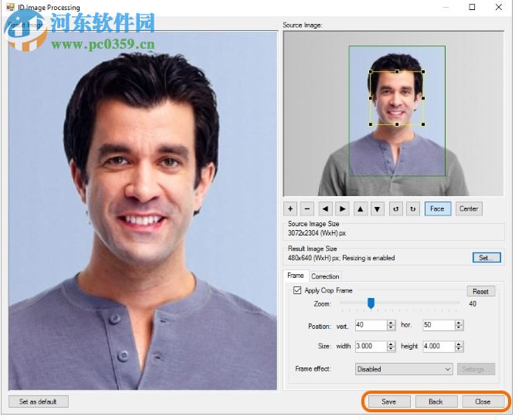Image resolution: width=522 pixels, height=420 pixels.
Task: Switch to the Frame tab
Action: point(296,276)
